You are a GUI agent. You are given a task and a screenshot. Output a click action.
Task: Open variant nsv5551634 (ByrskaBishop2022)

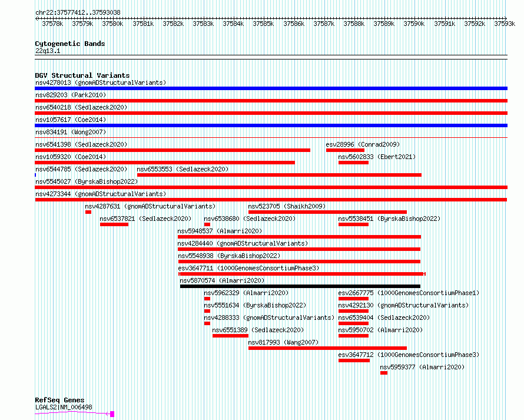[x=255, y=305]
